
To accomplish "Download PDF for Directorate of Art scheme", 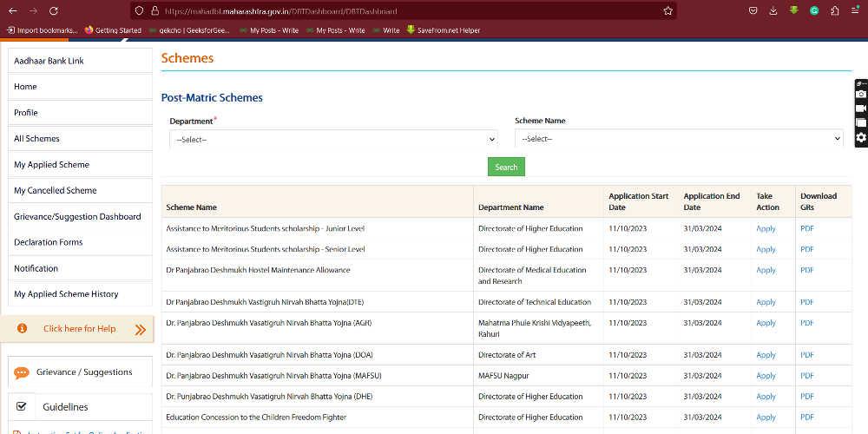I will (x=807, y=355).
